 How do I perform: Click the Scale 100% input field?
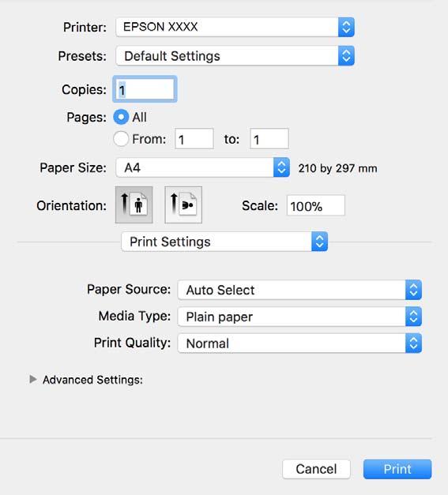[315, 206]
